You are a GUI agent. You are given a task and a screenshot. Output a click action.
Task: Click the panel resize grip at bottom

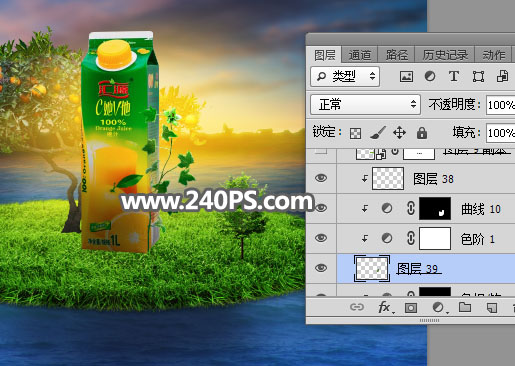(429, 320)
